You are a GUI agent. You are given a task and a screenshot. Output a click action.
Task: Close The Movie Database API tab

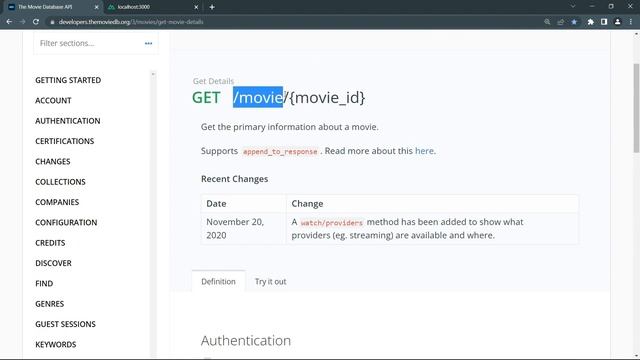pos(97,7)
